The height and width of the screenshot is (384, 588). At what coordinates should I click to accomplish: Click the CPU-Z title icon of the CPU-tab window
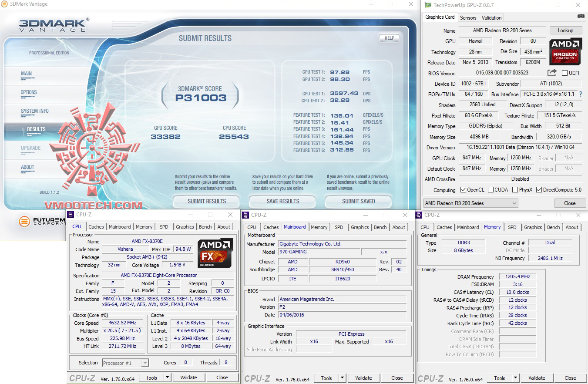pyautogui.click(x=71, y=215)
